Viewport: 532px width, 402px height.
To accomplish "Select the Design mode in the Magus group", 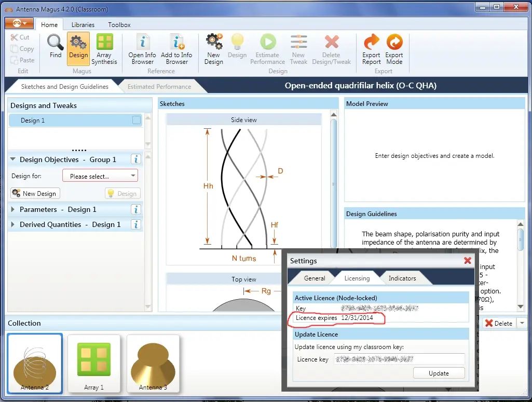I will pos(78,48).
